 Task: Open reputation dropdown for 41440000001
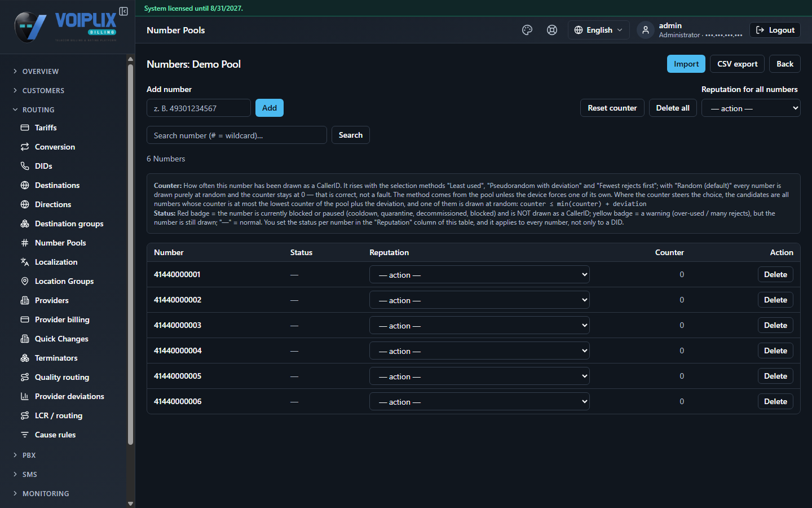coord(479,274)
